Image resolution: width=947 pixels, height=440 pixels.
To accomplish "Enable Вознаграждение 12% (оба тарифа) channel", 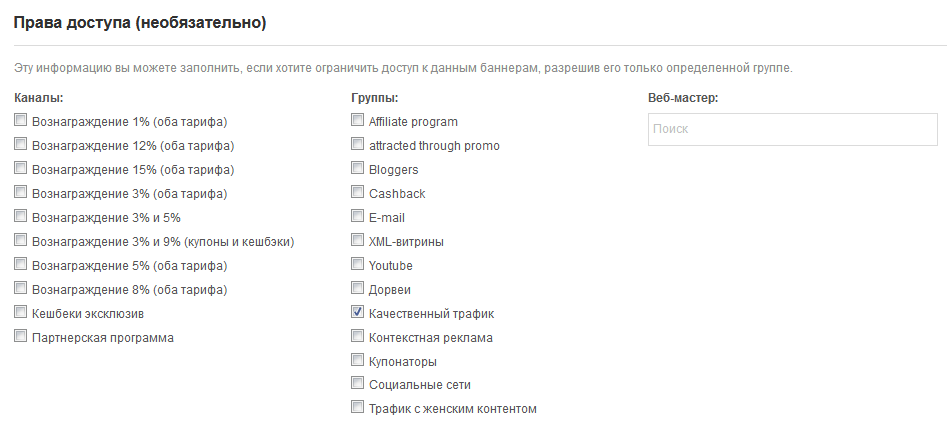I will [x=21, y=145].
